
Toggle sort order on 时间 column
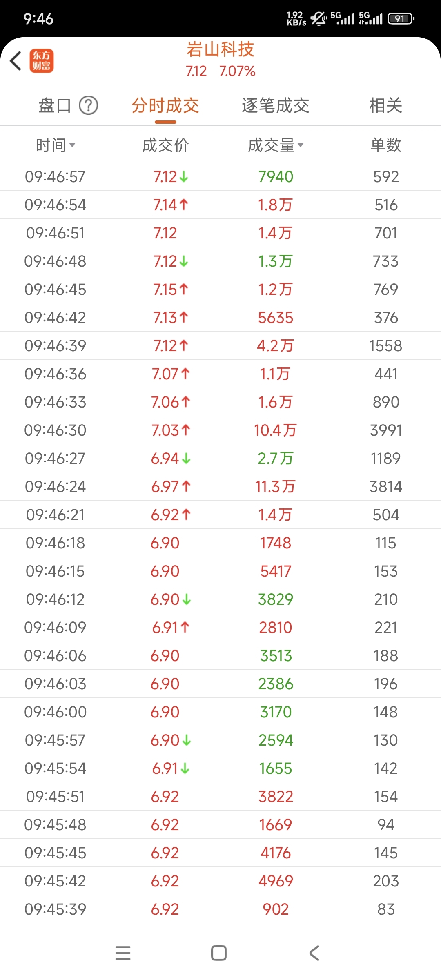[x=55, y=145]
